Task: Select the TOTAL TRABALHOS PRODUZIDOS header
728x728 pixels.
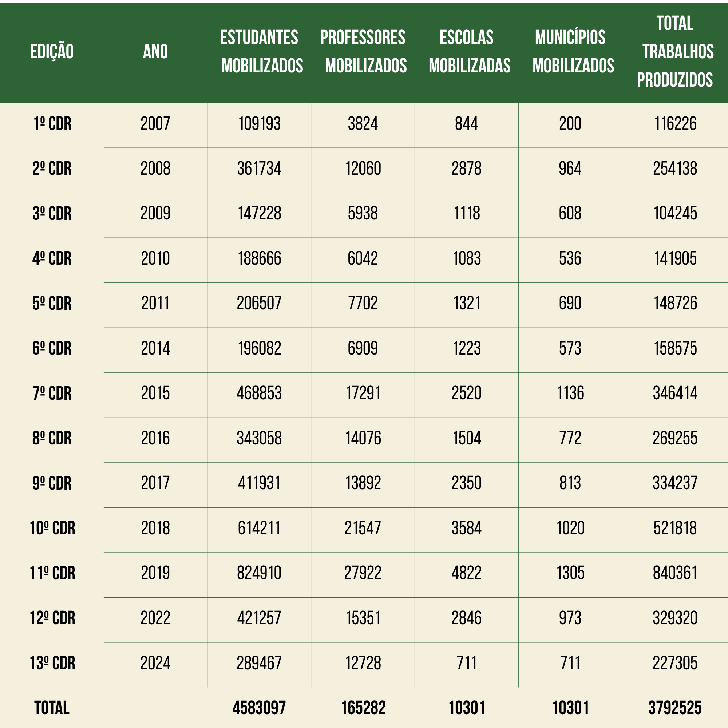Action: pos(675,52)
